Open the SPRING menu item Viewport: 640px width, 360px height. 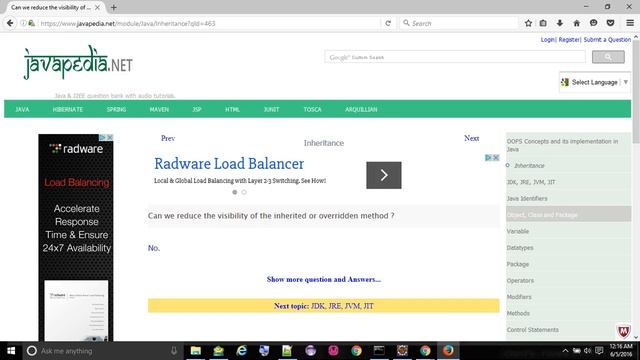pyautogui.click(x=116, y=109)
